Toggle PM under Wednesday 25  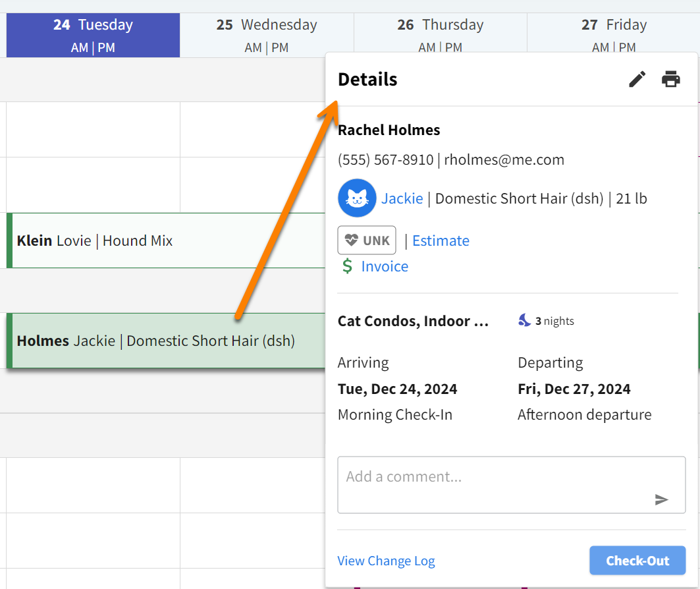click(280, 47)
